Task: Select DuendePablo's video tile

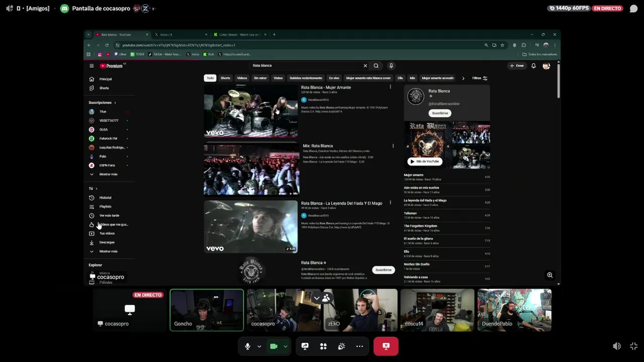Action: (514, 310)
